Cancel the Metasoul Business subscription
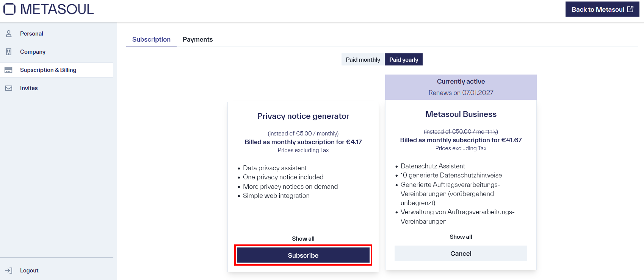Image resolution: width=644 pixels, height=280 pixels. point(460,253)
